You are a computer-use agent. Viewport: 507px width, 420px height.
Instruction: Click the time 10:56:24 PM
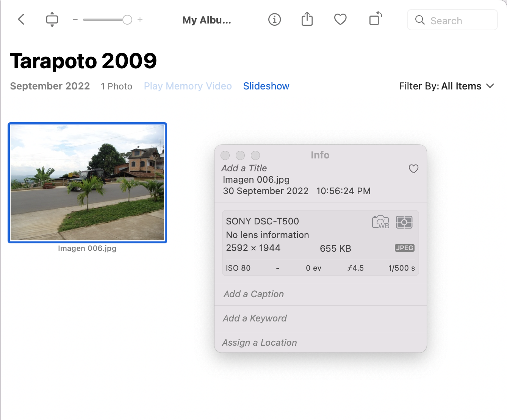coord(343,191)
